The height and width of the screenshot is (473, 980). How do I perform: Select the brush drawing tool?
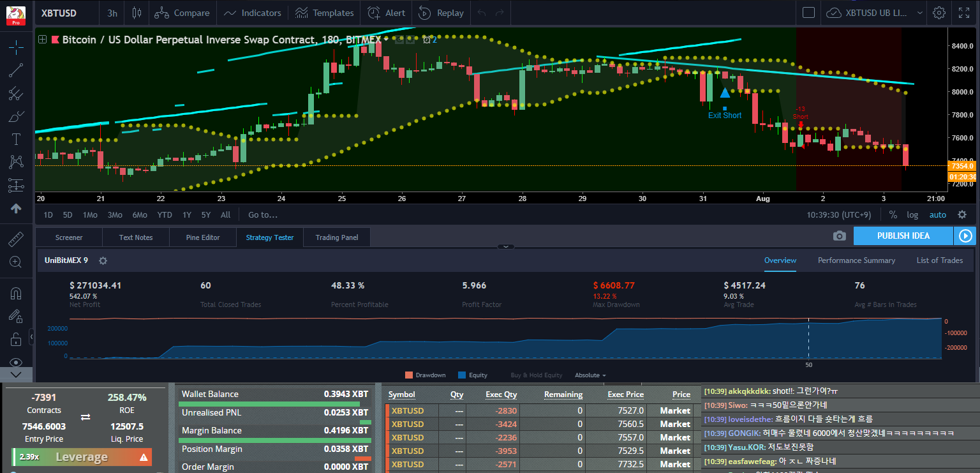point(16,117)
